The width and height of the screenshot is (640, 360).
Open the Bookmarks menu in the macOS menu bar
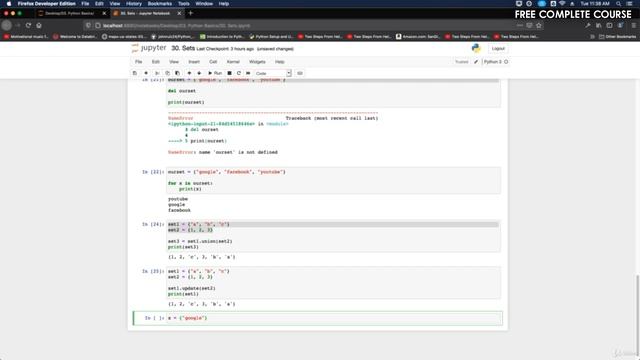point(160,4)
